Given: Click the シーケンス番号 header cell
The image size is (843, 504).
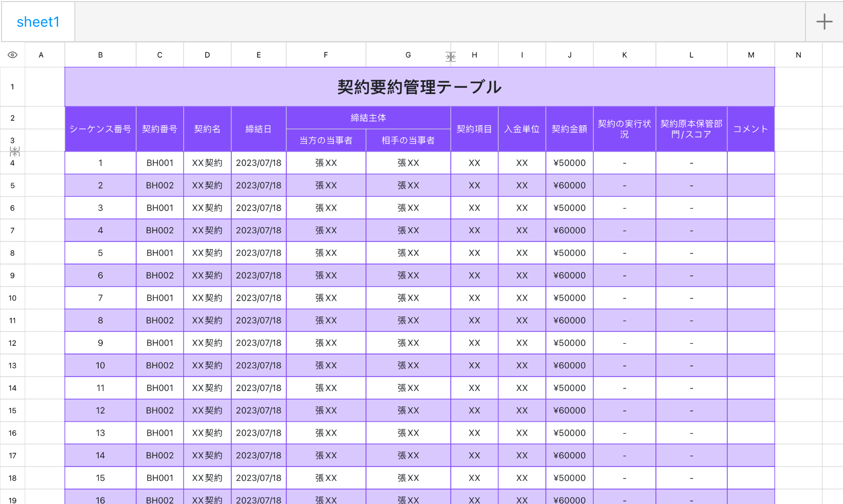Looking at the screenshot, I should (x=100, y=129).
